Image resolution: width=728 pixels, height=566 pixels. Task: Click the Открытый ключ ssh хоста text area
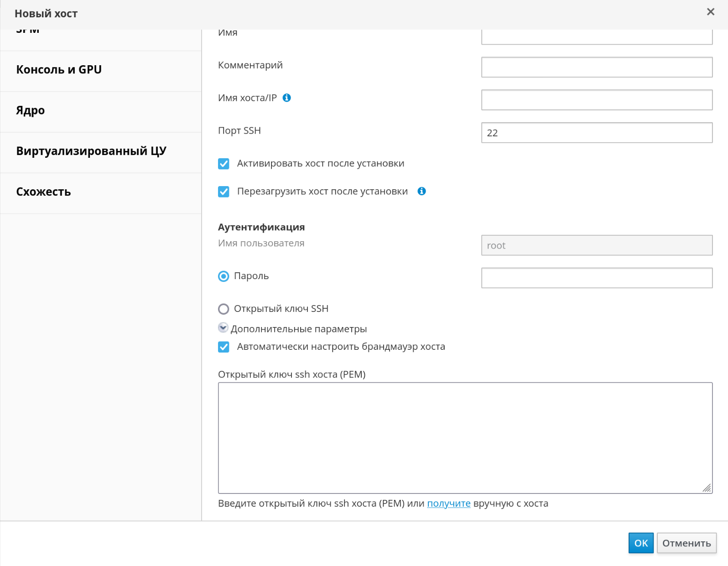[464, 437]
